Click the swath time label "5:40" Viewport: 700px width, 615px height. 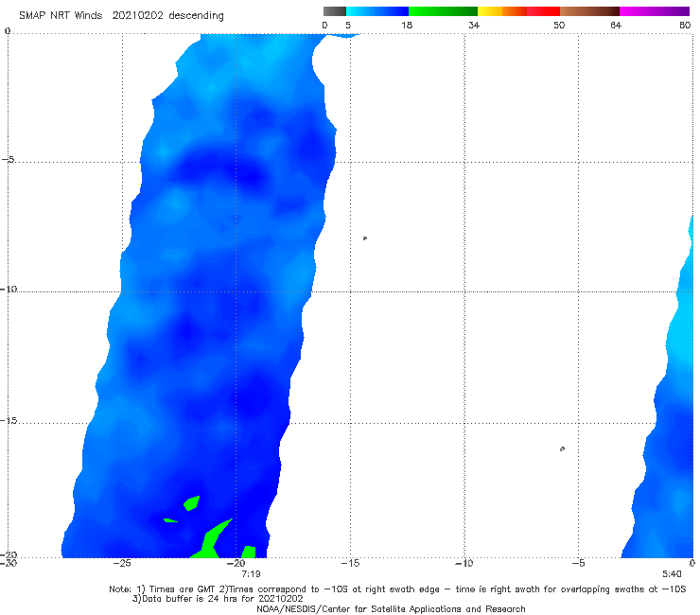tap(672, 574)
